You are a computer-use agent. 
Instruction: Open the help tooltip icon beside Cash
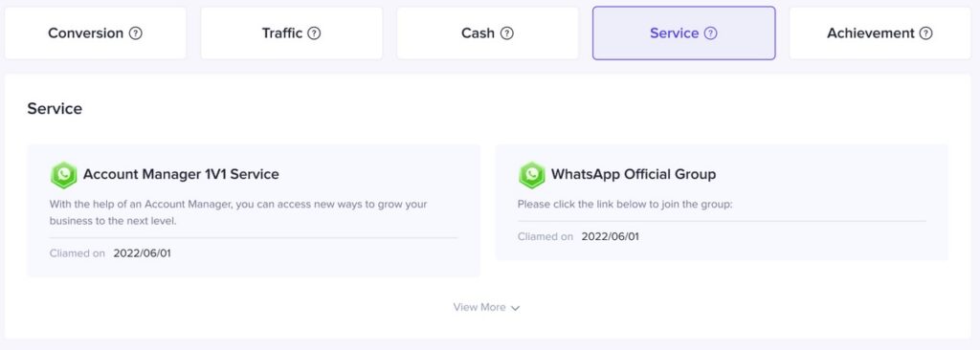(x=507, y=33)
